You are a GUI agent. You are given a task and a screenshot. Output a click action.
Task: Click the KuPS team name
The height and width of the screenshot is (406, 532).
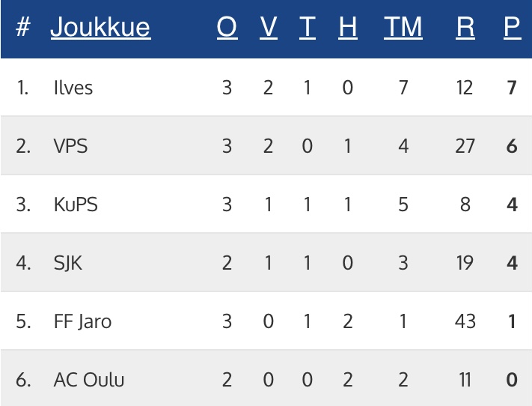(76, 204)
